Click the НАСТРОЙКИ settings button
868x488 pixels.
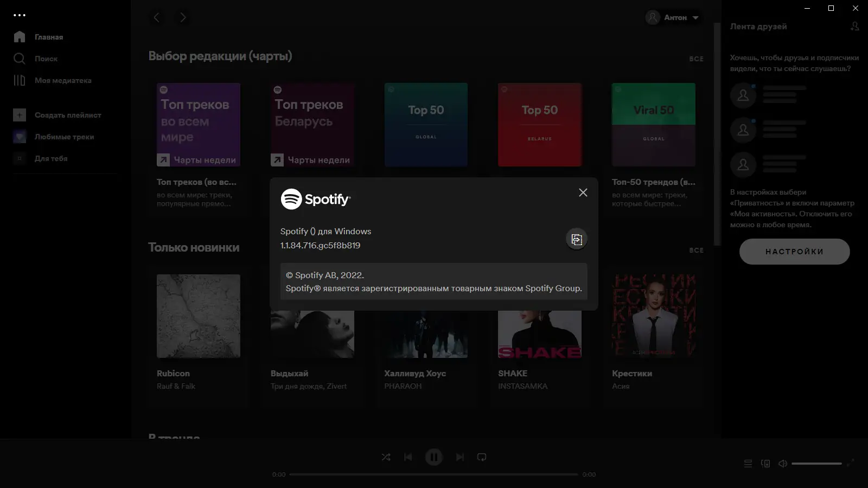795,252
